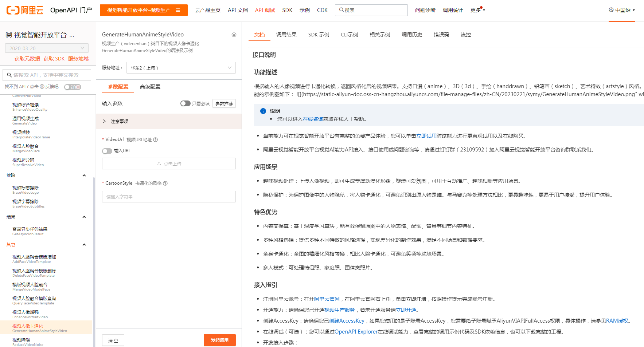Screen dimensions: 644x347
Task: Click the 获取元数据 link
Action: [27, 59]
